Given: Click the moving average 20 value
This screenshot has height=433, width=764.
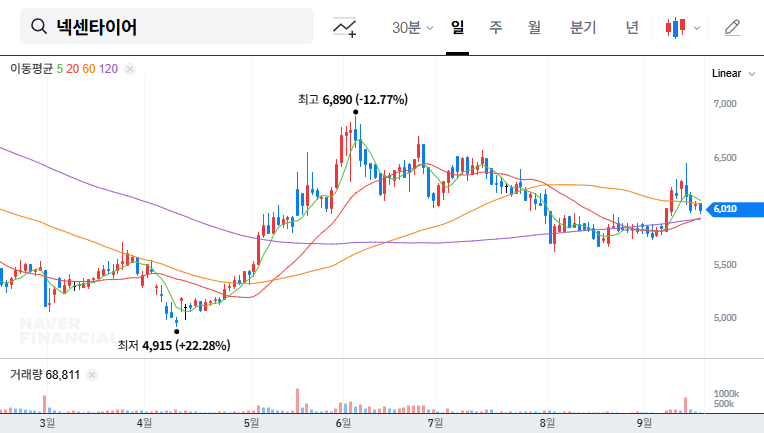Looking at the screenshot, I should [73, 69].
